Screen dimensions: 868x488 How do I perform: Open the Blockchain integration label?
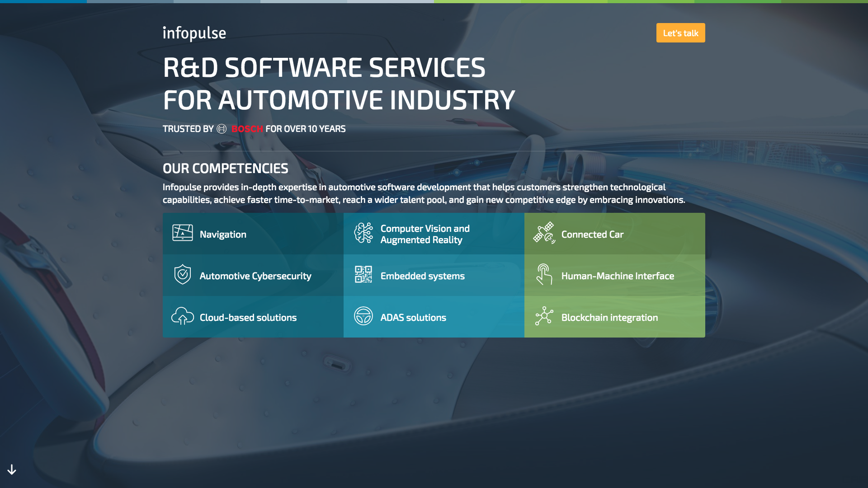[609, 318]
